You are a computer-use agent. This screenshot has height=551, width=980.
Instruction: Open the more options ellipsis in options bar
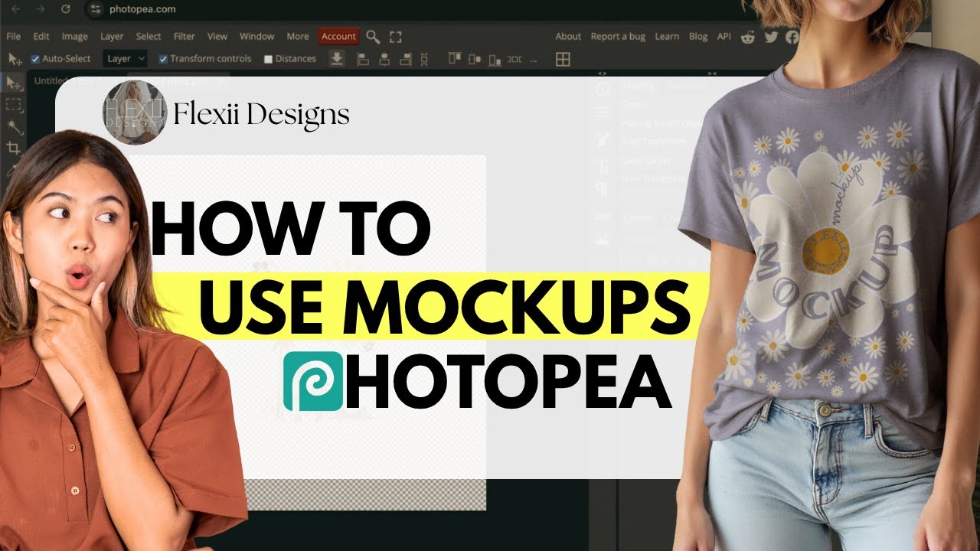pos(534,60)
